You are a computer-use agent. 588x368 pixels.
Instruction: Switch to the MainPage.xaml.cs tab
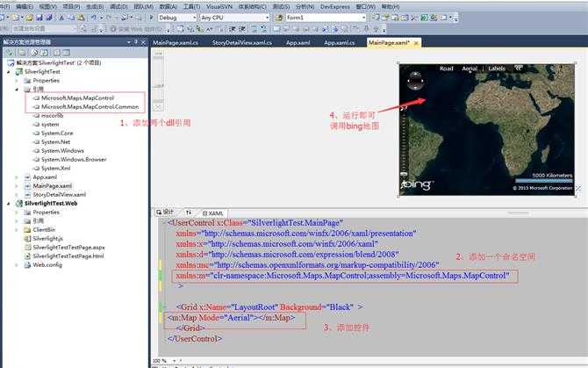coord(176,43)
